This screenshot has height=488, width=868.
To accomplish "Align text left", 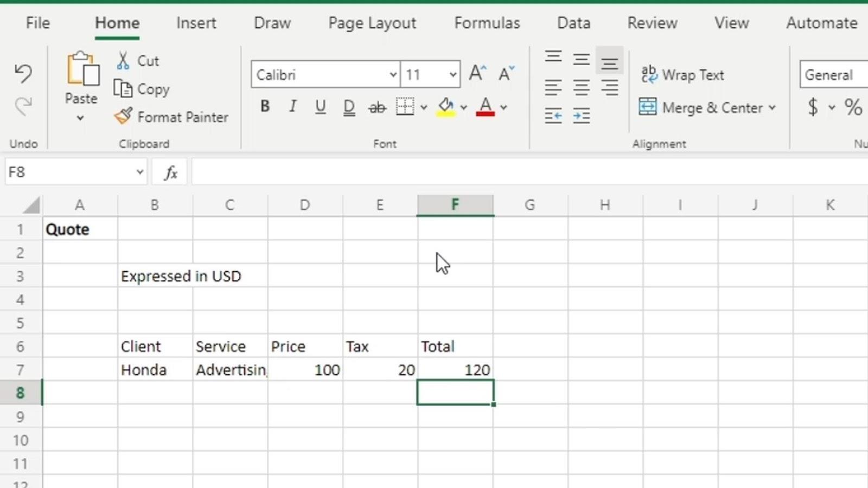I will tap(553, 87).
